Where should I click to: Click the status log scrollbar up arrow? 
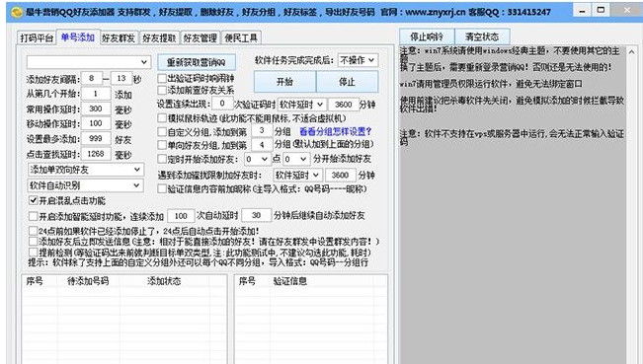coord(631,52)
